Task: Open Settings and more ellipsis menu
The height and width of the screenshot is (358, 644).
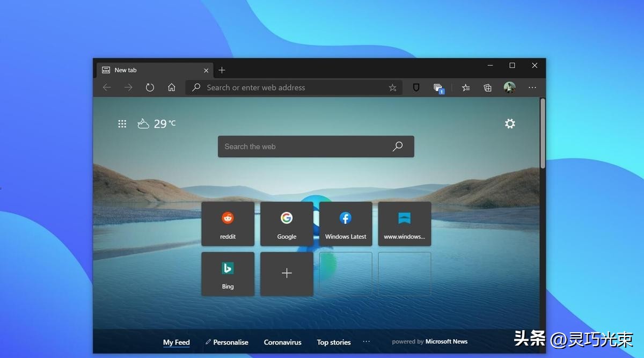Action: point(532,87)
